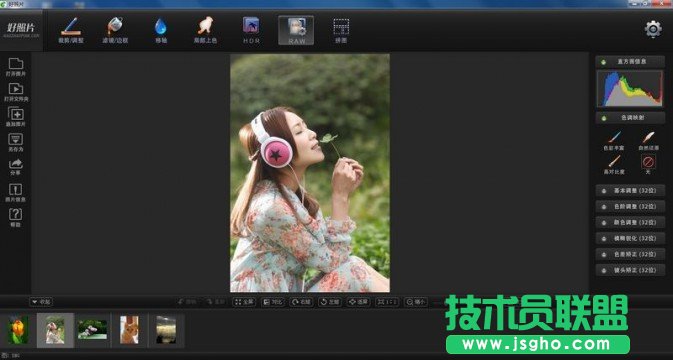
Task: Open the crop/adjust tool with ruler icon
Action: 71,30
